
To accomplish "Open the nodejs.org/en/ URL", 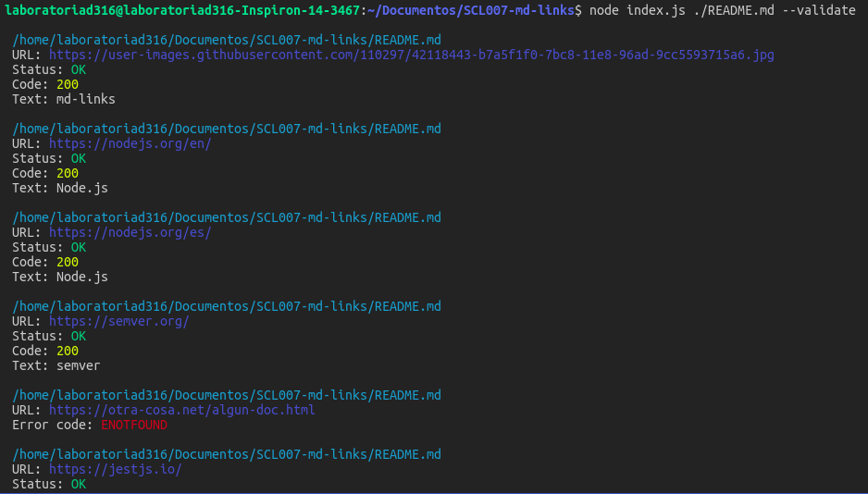I will coord(130,143).
